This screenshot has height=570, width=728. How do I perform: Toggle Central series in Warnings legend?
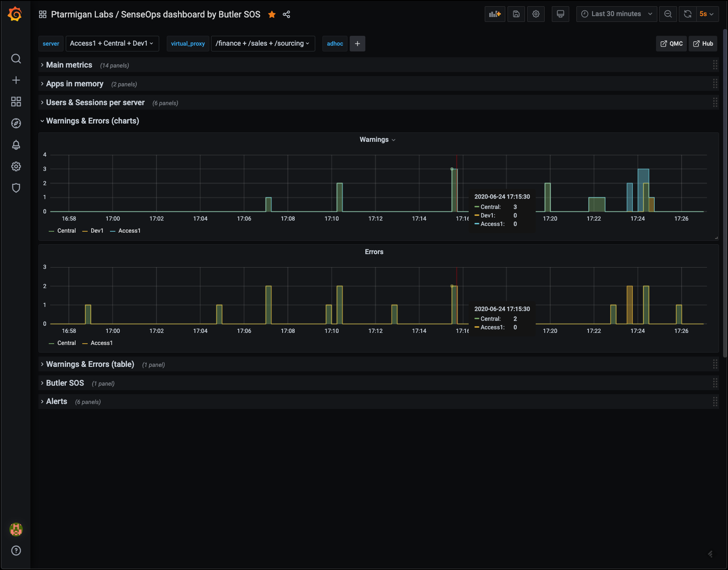click(66, 231)
